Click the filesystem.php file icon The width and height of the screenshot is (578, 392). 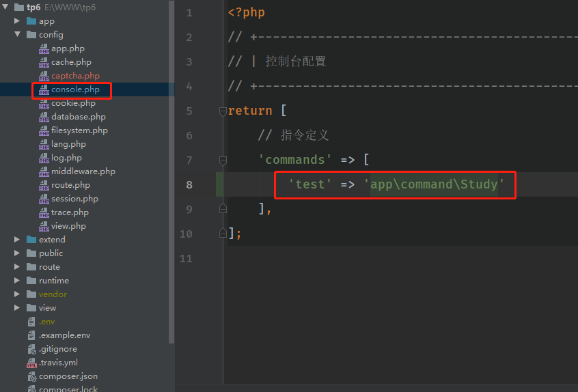(44, 130)
